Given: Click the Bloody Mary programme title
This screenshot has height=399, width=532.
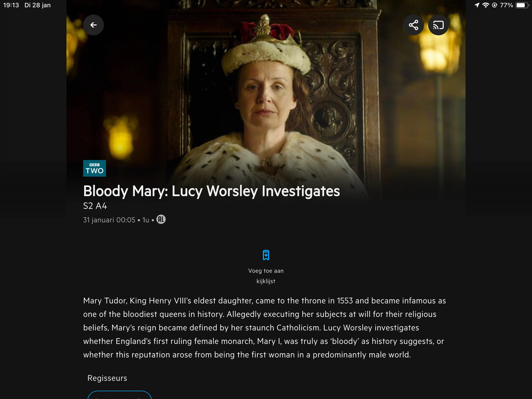Looking at the screenshot, I should [x=211, y=191].
